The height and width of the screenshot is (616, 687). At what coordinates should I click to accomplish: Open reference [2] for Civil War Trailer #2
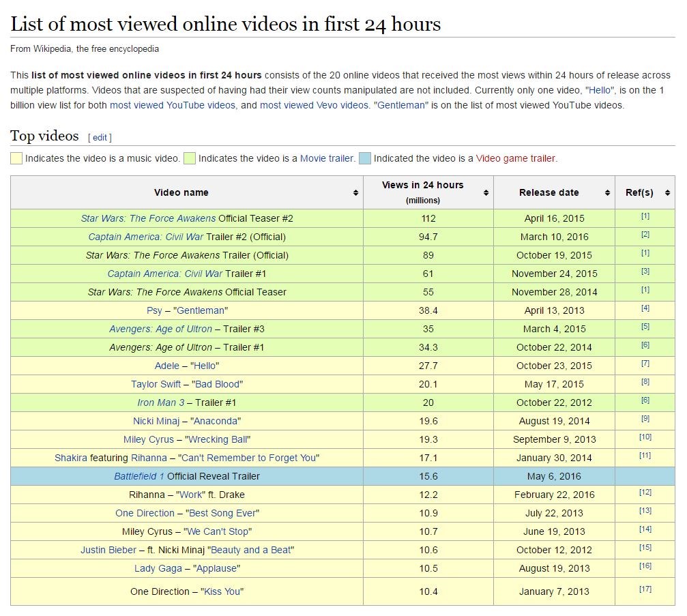click(x=645, y=235)
